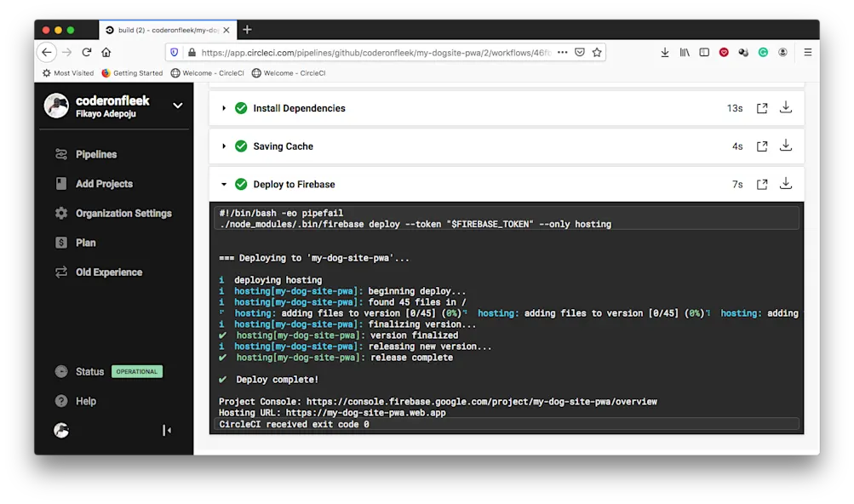
Task: Toggle the browser sidebar icon
Action: point(704,52)
